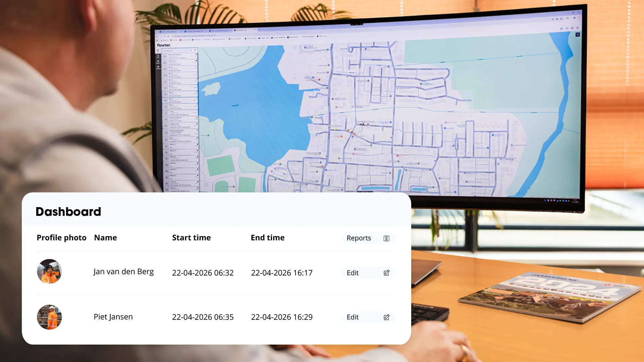644x362 pixels.
Task: Click Edit for Piet Jansen
Action: (368, 317)
